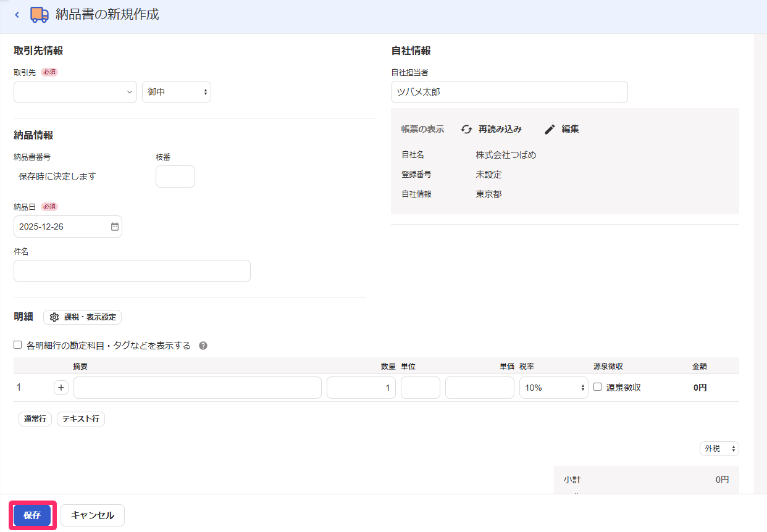767x532 pixels.
Task: Add a 通常行 row
Action: tap(35, 419)
